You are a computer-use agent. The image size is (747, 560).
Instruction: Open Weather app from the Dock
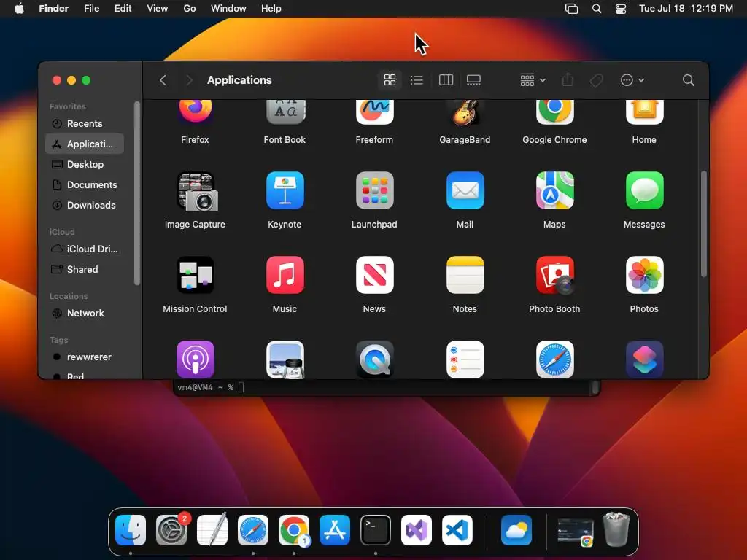point(516,530)
